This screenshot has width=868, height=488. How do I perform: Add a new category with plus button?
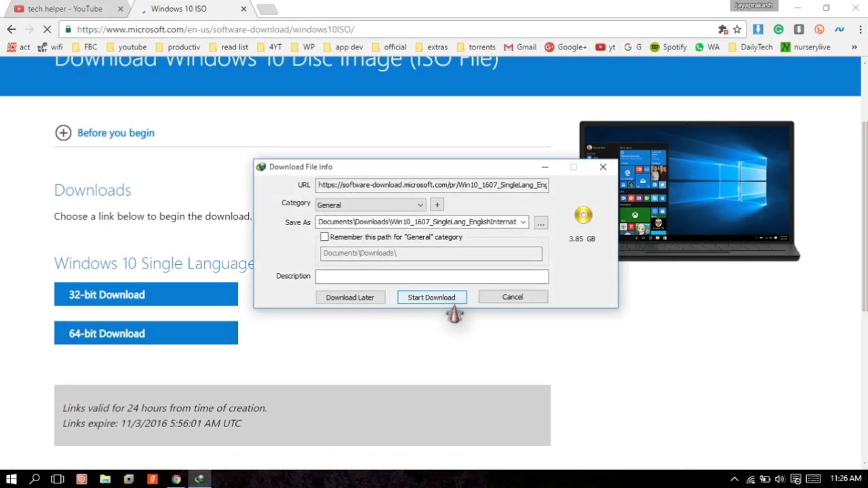click(x=437, y=205)
